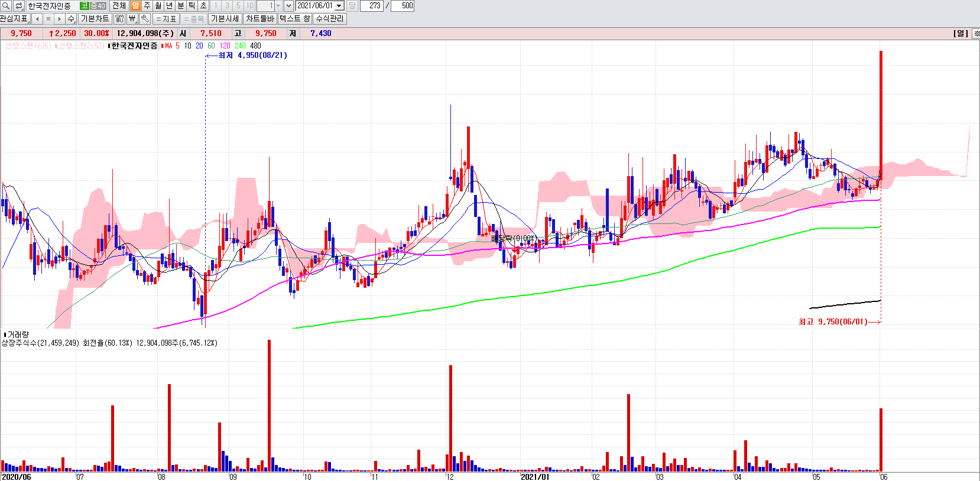Click the next (right arrow) playback icon
980x481 pixels.
point(60,19)
